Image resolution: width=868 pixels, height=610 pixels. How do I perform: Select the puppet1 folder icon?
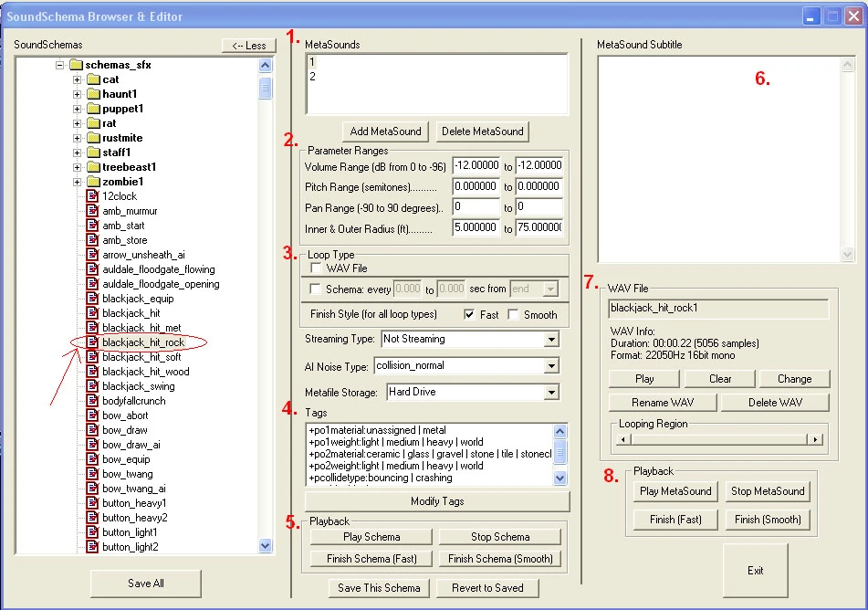[93, 109]
